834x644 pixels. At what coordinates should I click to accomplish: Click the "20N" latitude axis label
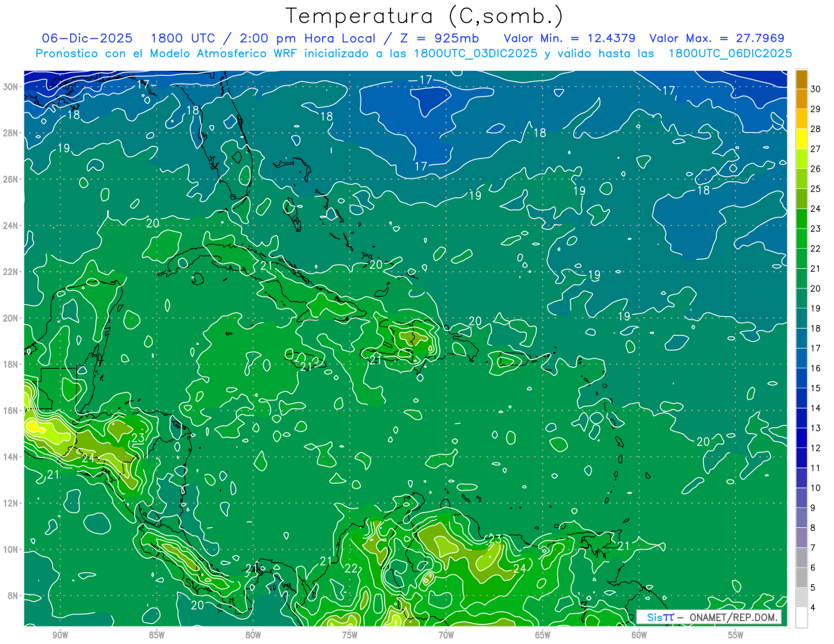(11, 318)
